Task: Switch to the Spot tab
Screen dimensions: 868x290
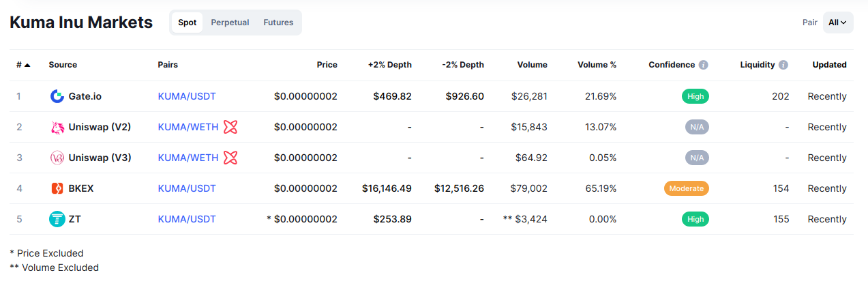Action: coord(188,23)
